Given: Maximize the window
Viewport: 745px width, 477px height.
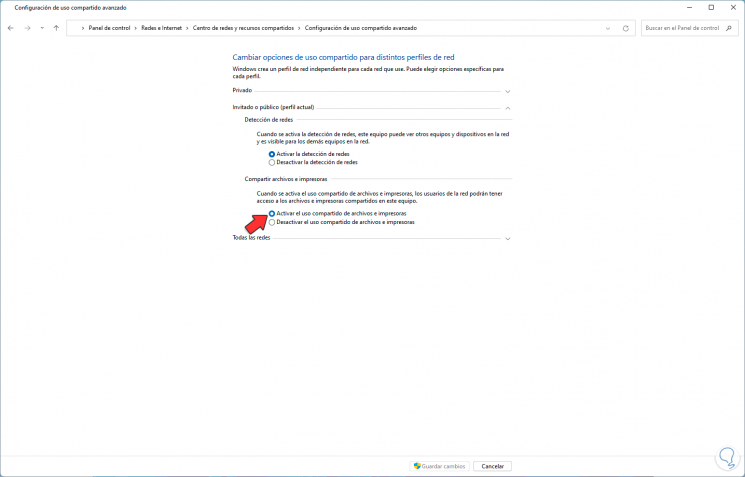Looking at the screenshot, I should pos(711,8).
